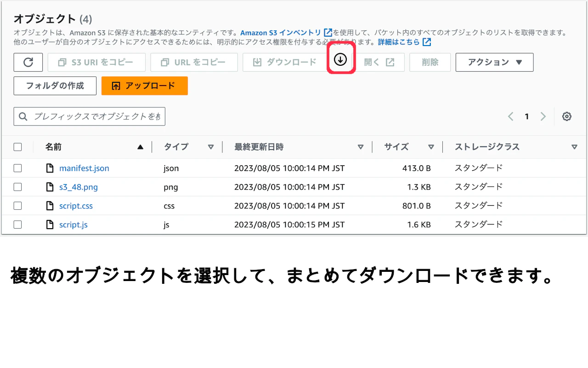Click page number 1 in pagination
Screen dimensions: 588x368
(527, 116)
